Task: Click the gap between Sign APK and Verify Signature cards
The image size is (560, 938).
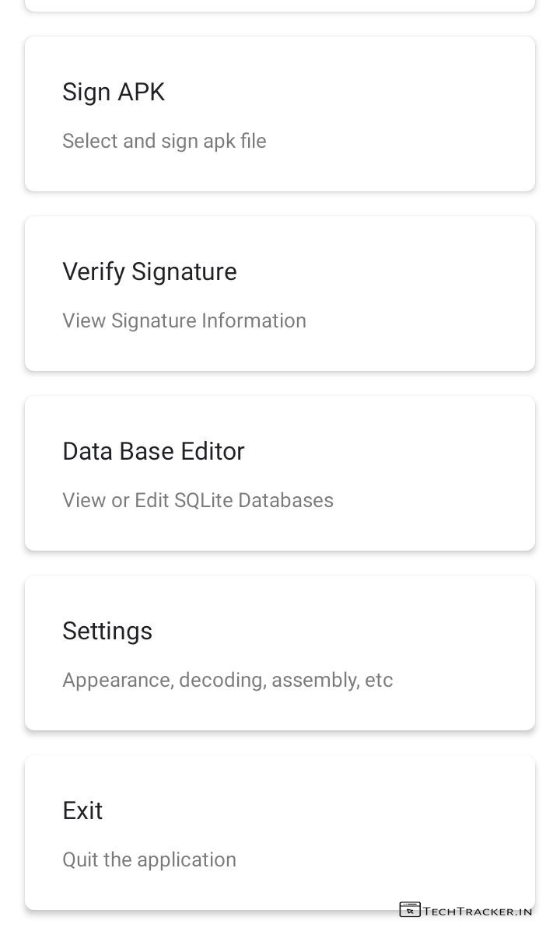Action: (x=280, y=204)
